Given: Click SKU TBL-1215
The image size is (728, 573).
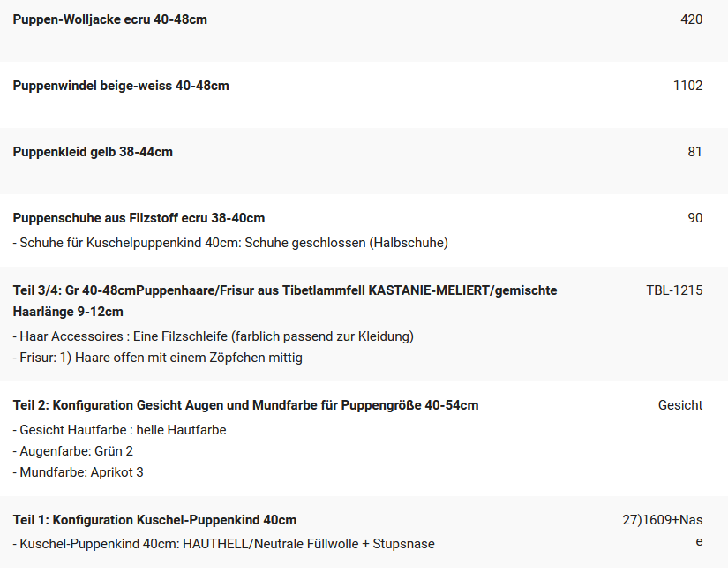Looking at the screenshot, I should (x=674, y=290).
